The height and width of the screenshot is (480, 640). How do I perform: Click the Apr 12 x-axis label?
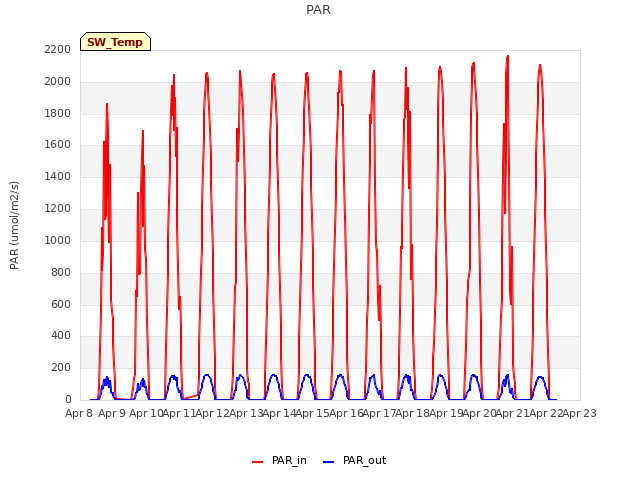click(x=213, y=413)
